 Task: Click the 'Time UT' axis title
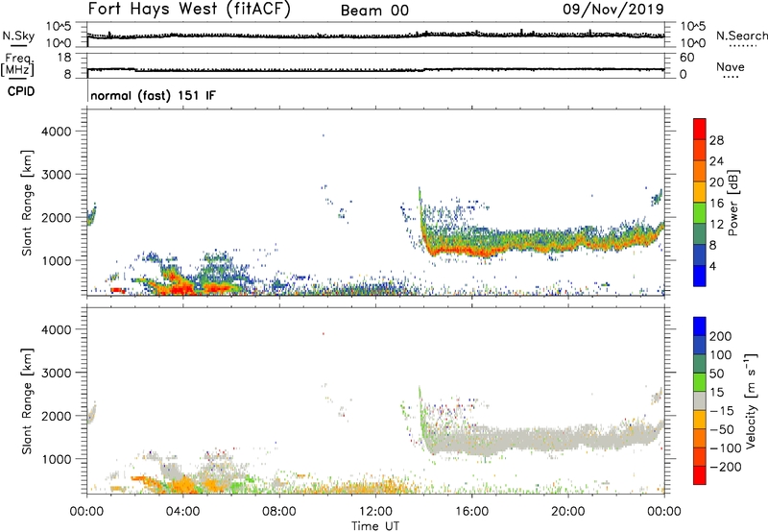375,525
